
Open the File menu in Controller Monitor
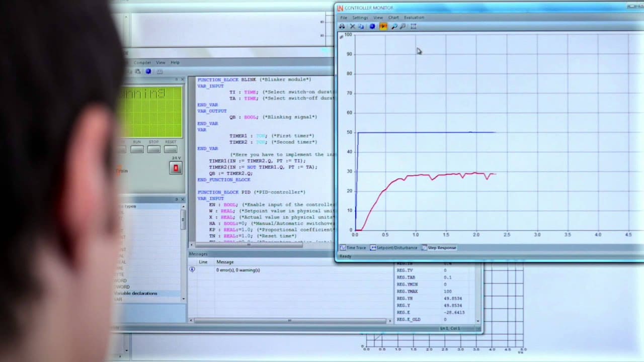(344, 18)
